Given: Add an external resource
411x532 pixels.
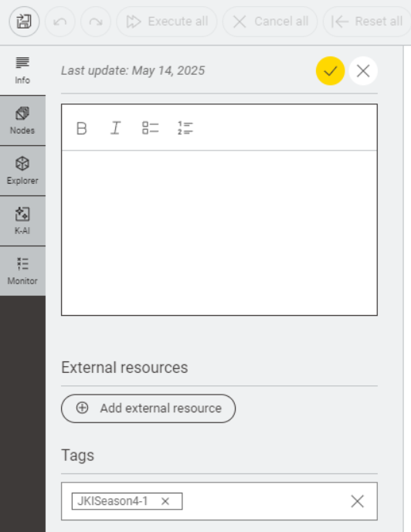Looking at the screenshot, I should [x=148, y=408].
